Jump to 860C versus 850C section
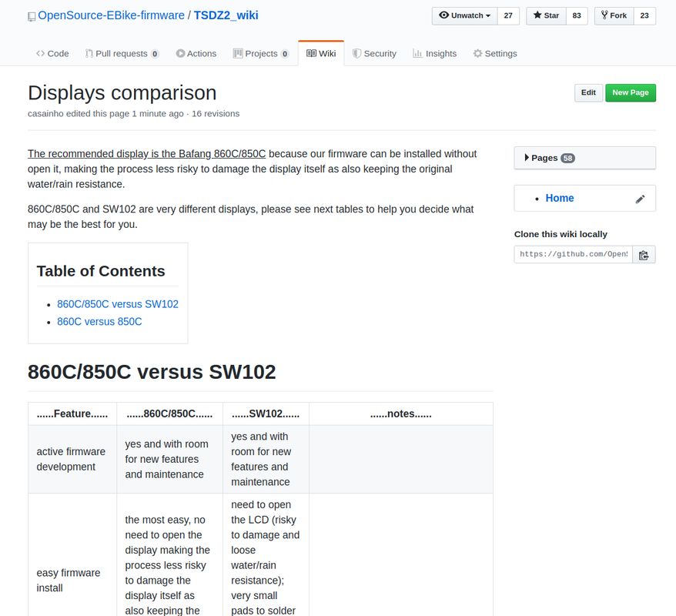 pyautogui.click(x=99, y=322)
